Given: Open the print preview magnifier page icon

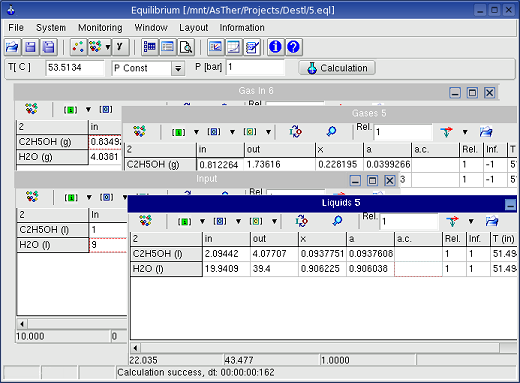Looking at the screenshot, I should (x=186, y=47).
